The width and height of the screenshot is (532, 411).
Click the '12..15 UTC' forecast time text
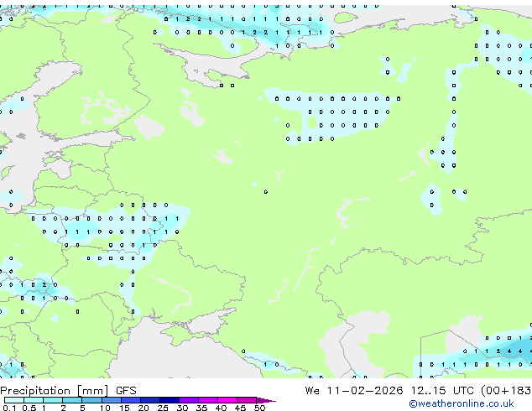pos(442,391)
